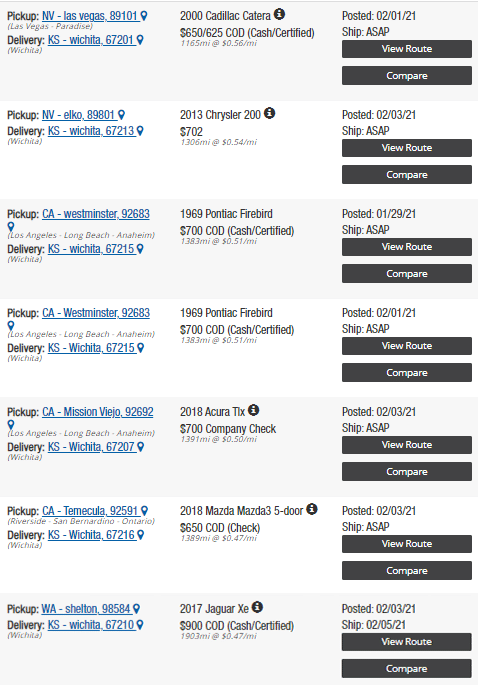Screen dimensions: 478x685
Task: View Route for the Cadillac Catera listing
Action: pyautogui.click(x=407, y=49)
